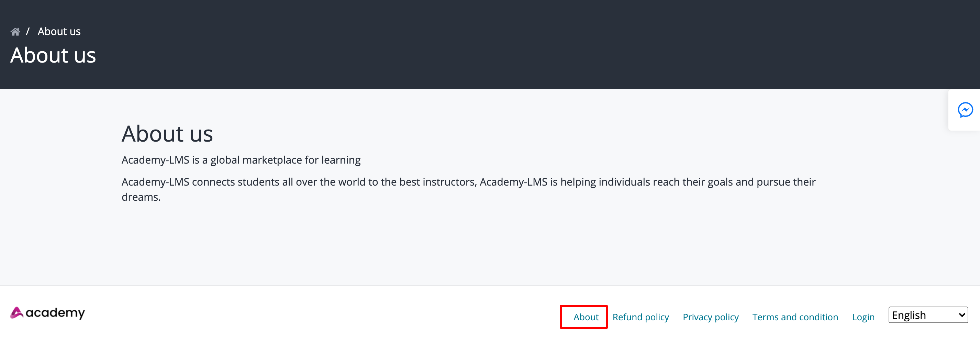The width and height of the screenshot is (980, 343).
Task: Click the pink triangle logo mark
Action: (x=17, y=312)
